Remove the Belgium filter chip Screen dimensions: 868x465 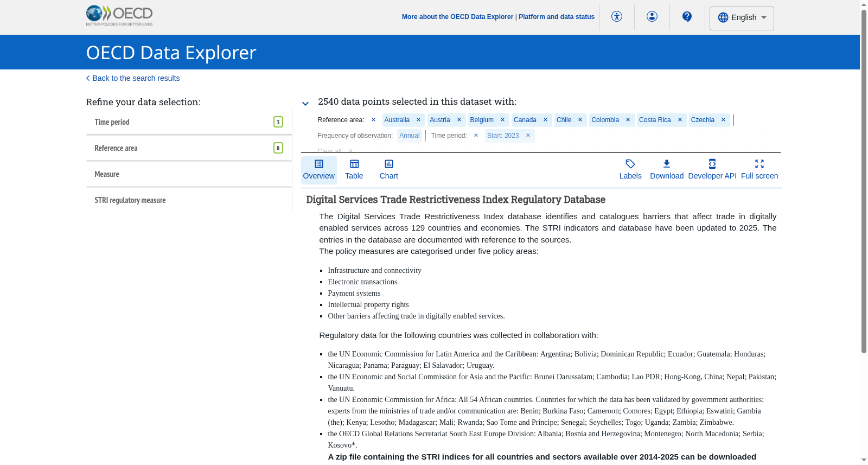pyautogui.click(x=502, y=120)
